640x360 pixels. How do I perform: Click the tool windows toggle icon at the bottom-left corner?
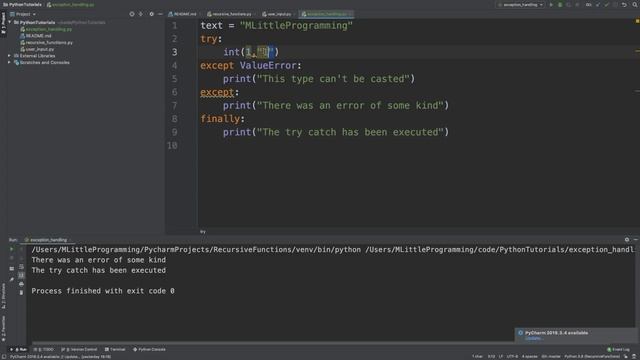pyautogui.click(x=4, y=357)
